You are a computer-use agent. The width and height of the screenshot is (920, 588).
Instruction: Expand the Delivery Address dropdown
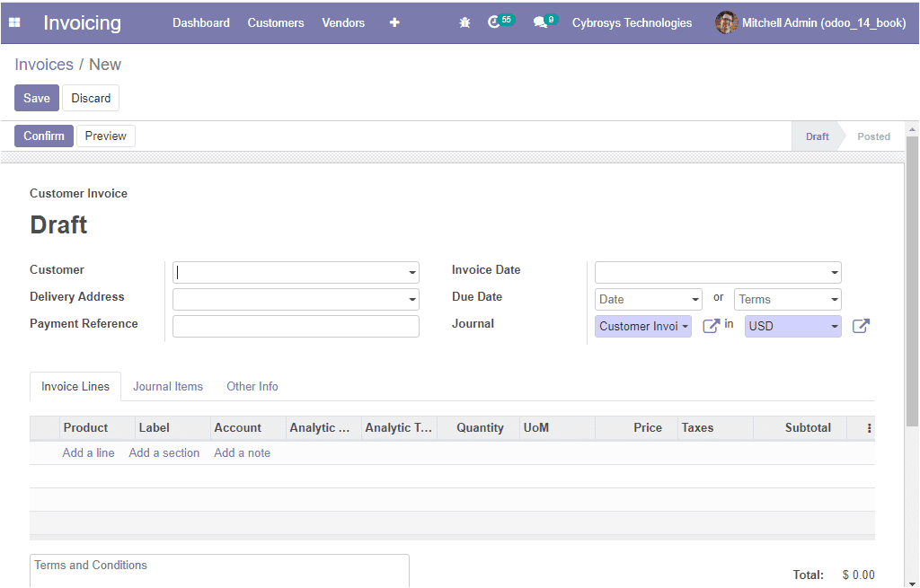coord(412,300)
